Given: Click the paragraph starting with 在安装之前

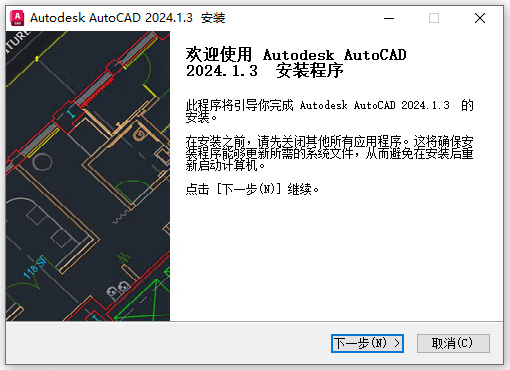Looking at the screenshot, I should point(329,153).
